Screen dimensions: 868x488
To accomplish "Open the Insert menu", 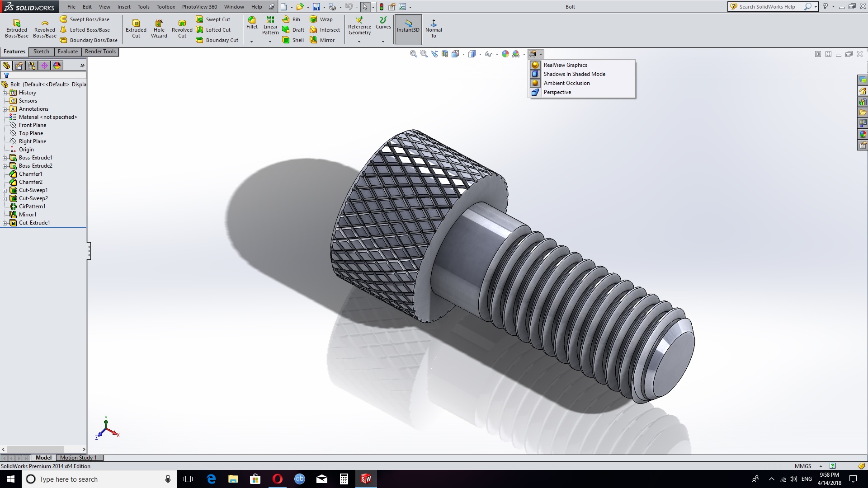I will tap(124, 7).
